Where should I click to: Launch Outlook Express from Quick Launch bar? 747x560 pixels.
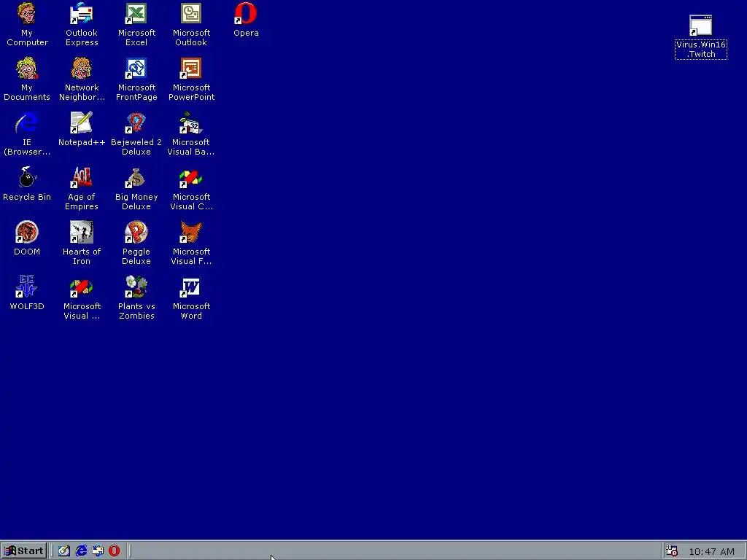pyautogui.click(x=98, y=551)
